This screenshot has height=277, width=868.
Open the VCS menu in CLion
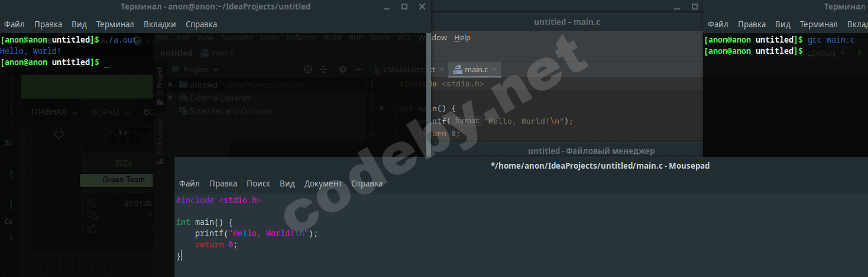tap(404, 37)
